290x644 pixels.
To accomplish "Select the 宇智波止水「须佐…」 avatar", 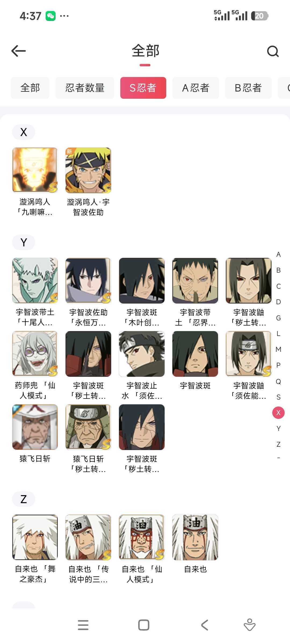I will coord(142,354).
